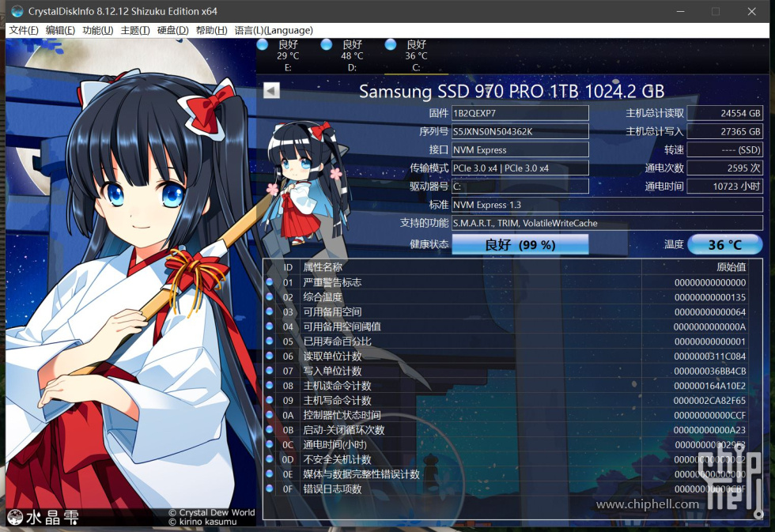Open the 功能(U) menu
775x532 pixels.
(98, 30)
